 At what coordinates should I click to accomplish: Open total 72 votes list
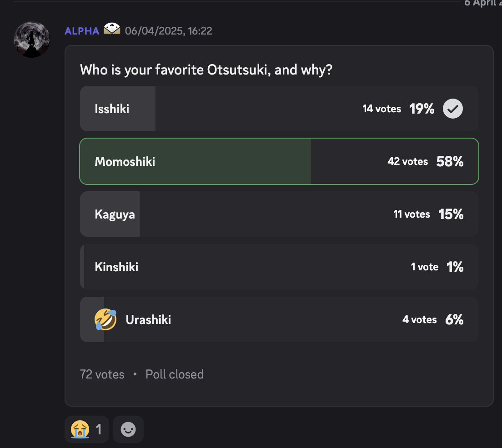click(x=102, y=374)
